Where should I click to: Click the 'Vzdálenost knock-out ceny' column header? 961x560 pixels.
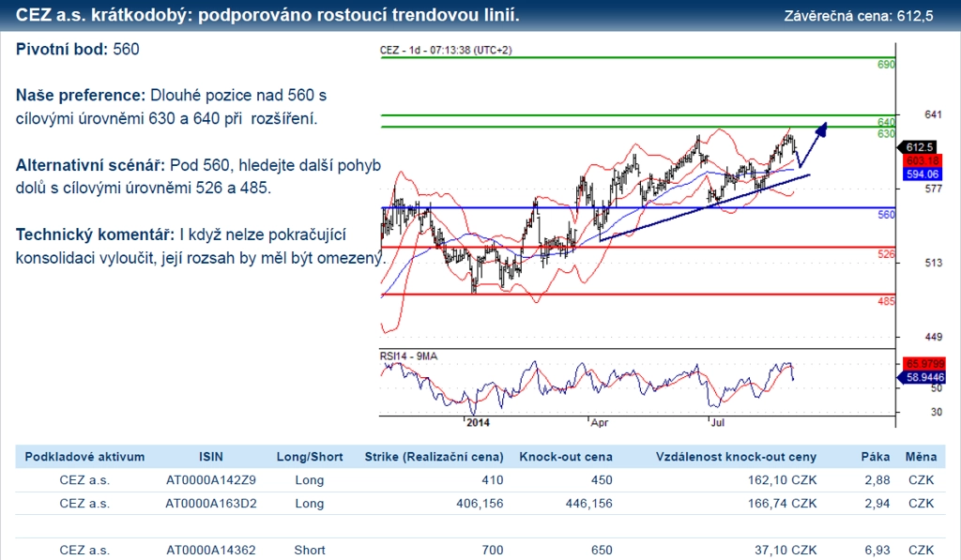(x=736, y=457)
